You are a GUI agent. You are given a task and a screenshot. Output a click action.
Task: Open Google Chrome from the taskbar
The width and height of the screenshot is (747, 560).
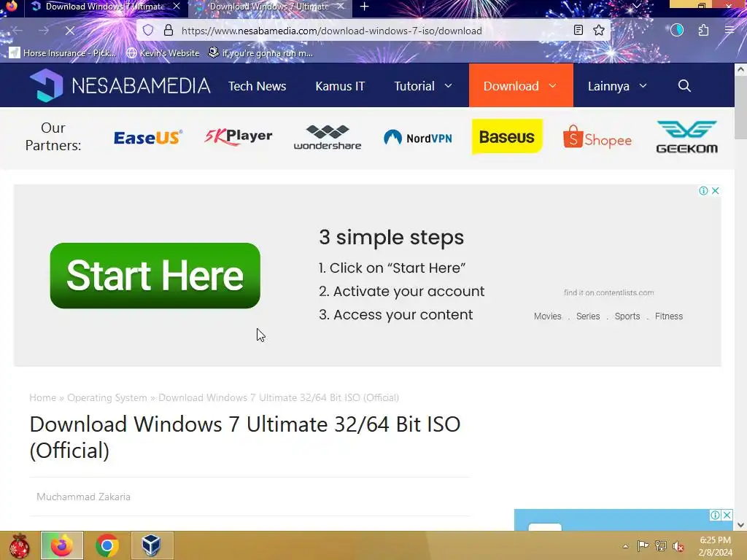(x=107, y=545)
